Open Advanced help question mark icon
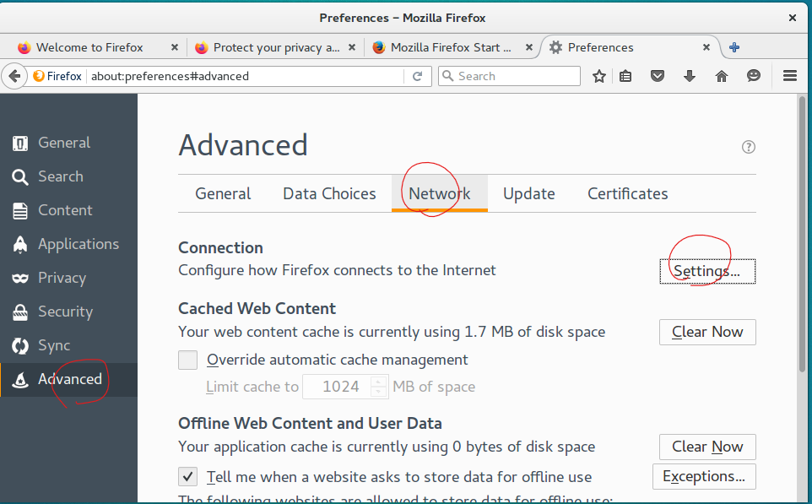This screenshot has height=504, width=812. [x=749, y=147]
